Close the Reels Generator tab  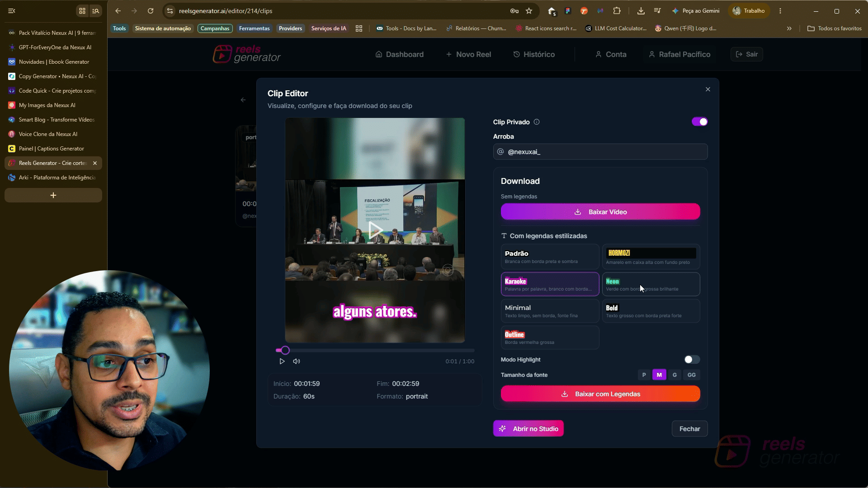coord(95,163)
